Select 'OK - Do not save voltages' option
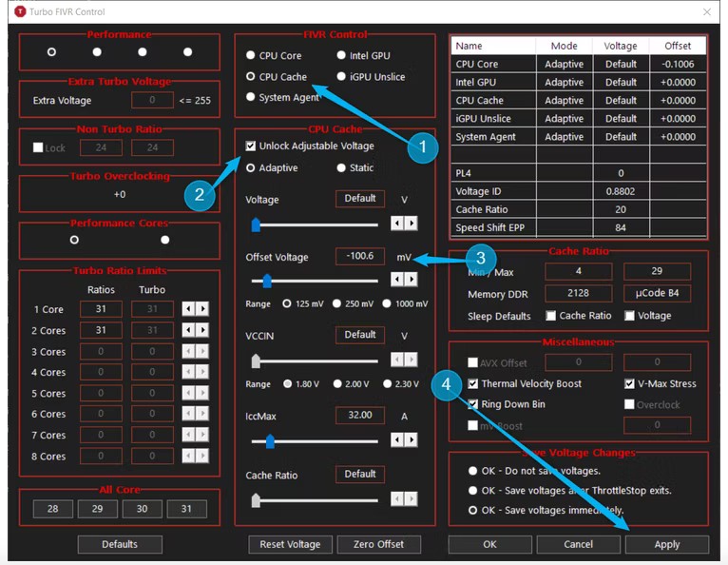Image resolution: width=728 pixels, height=565 pixels. tap(472, 471)
